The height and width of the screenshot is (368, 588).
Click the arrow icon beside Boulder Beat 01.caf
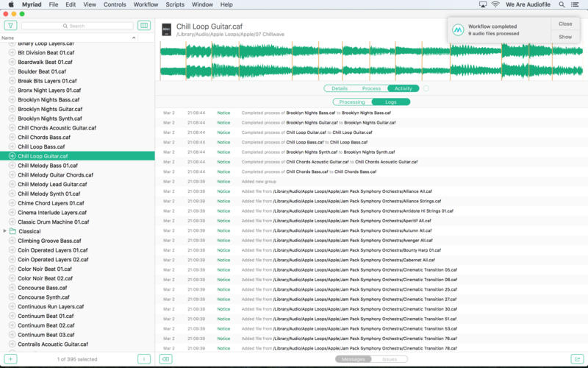(12, 71)
